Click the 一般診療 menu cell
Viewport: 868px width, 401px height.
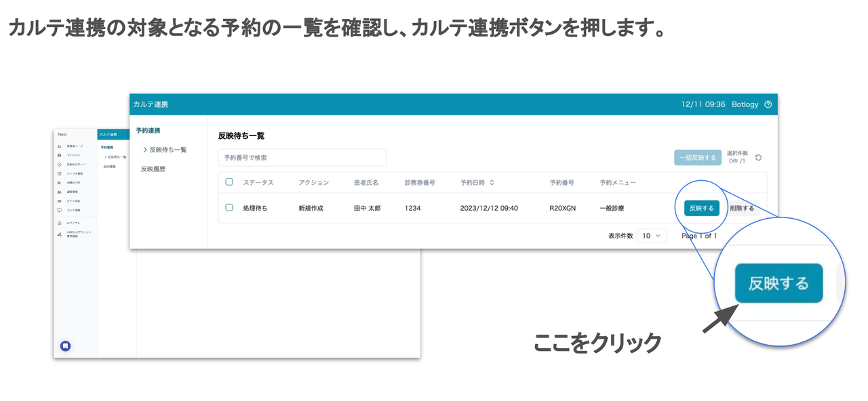612,208
